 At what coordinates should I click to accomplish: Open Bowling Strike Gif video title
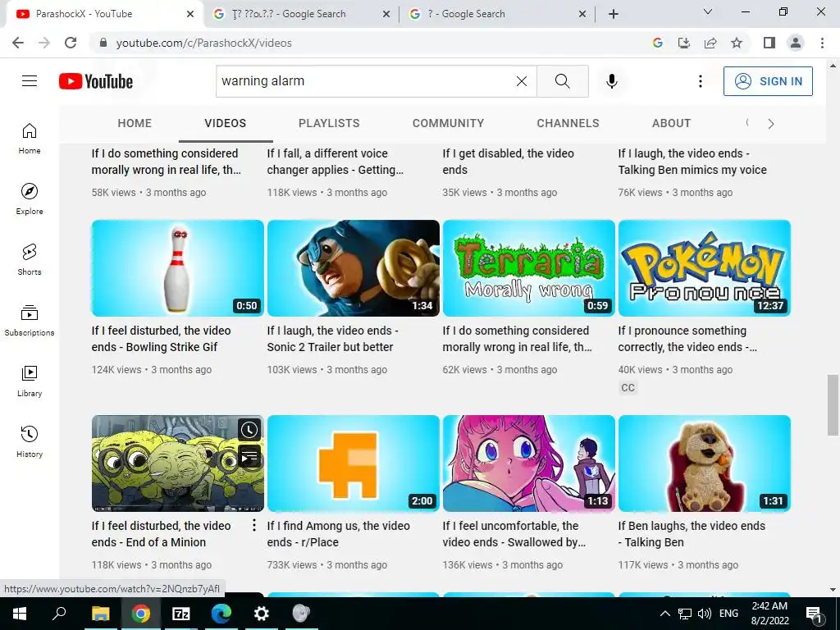point(162,339)
